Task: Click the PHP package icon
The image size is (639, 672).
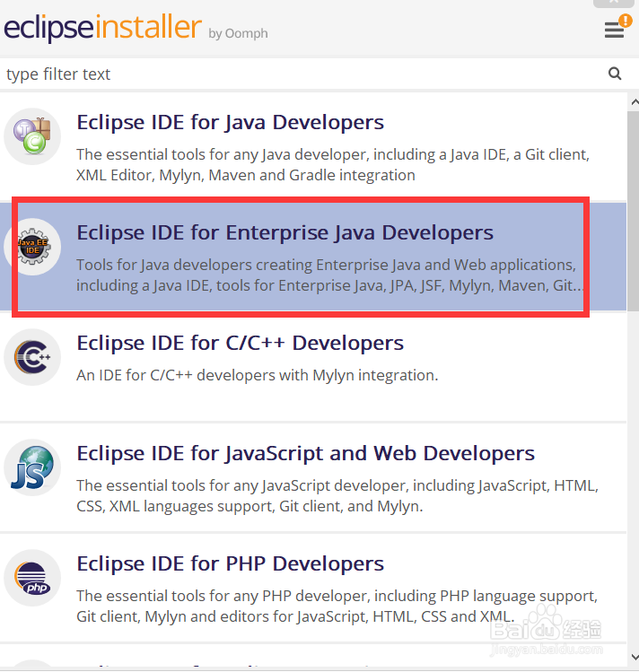Action: point(32,578)
